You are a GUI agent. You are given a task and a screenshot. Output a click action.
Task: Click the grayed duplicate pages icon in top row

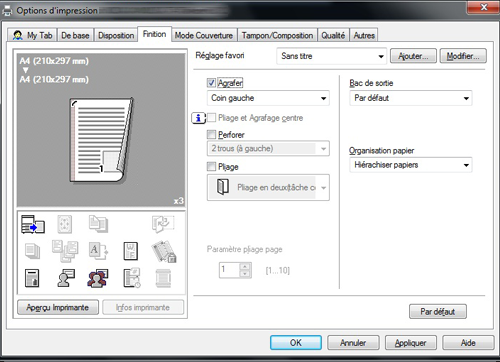pos(98,224)
